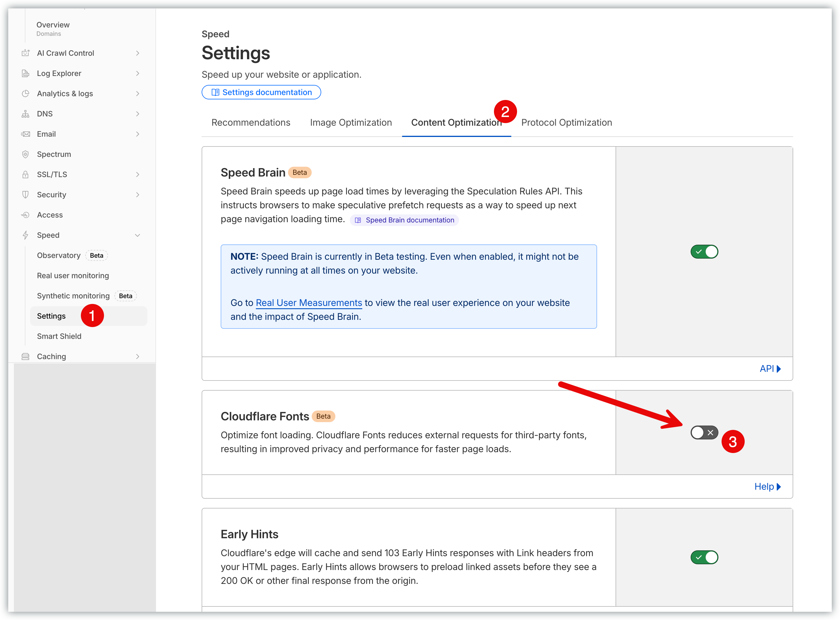Open the Settings documentation button
This screenshot has width=840, height=620.
[261, 92]
